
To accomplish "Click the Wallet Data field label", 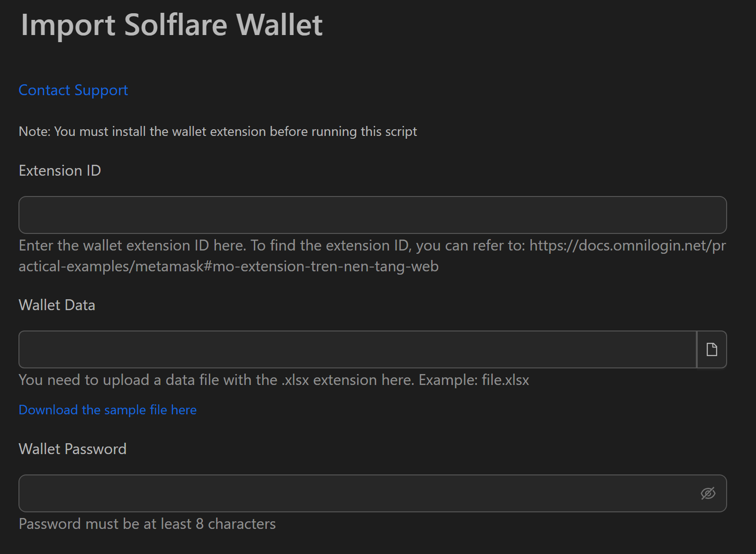I will point(57,305).
